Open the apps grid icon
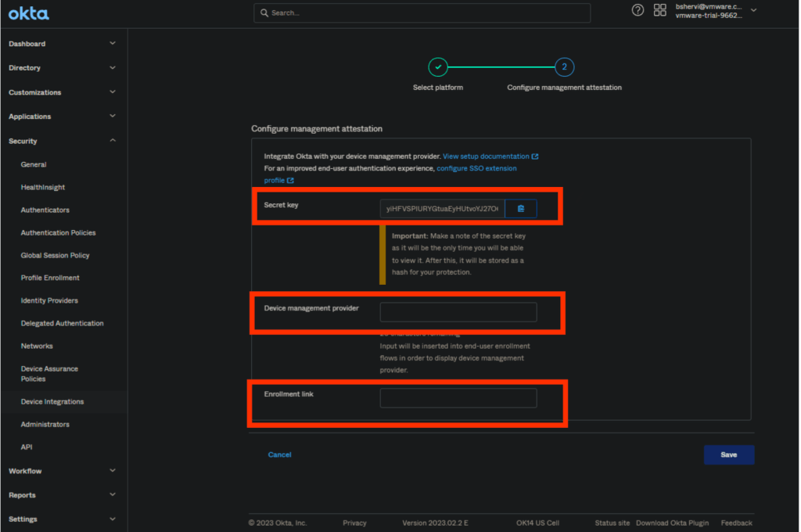Viewport: 801px width, 532px height. tap(659, 10)
